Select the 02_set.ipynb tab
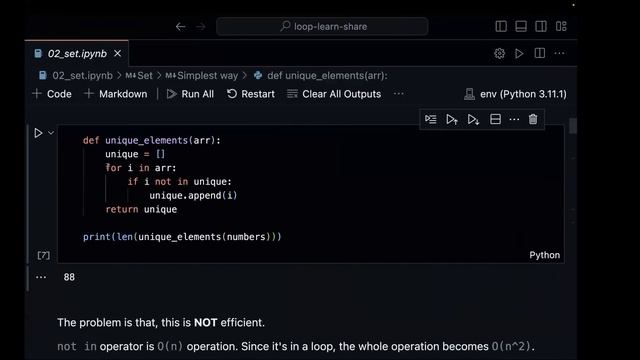 (x=77, y=53)
